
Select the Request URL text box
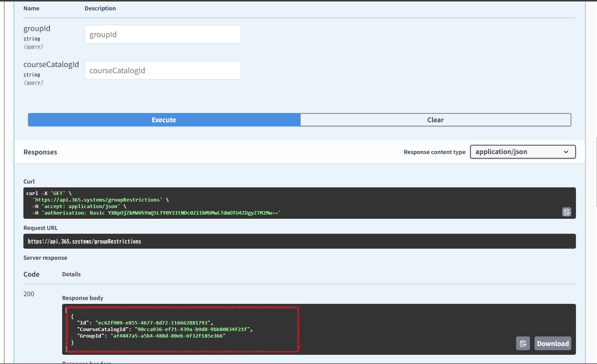coord(299,241)
